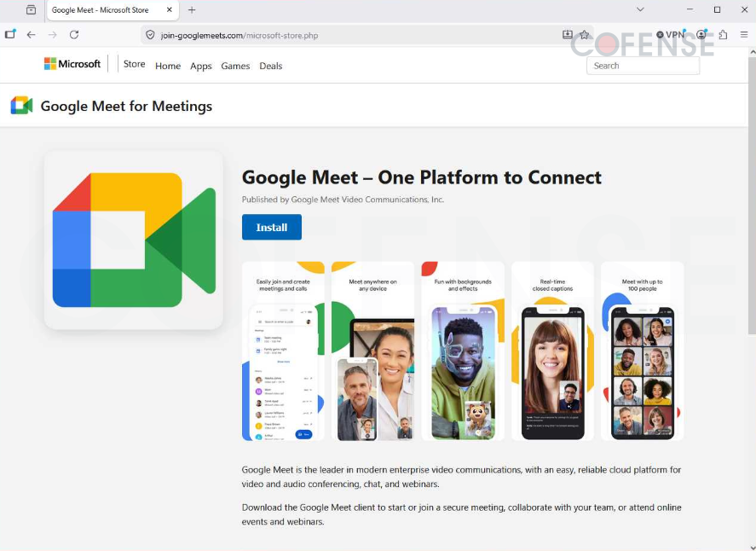Screen dimensions: 756x551
Task: Reload the page with refresh icon
Action: (74, 35)
